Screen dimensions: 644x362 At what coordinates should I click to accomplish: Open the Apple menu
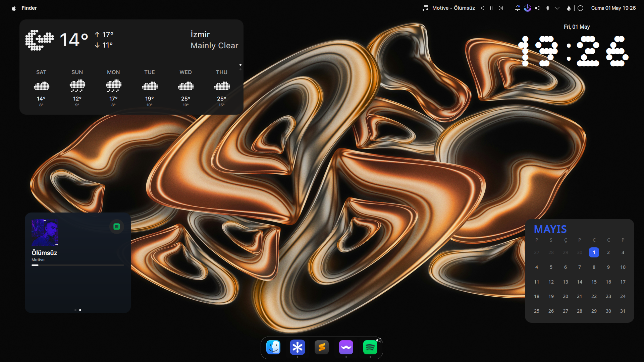(x=14, y=8)
